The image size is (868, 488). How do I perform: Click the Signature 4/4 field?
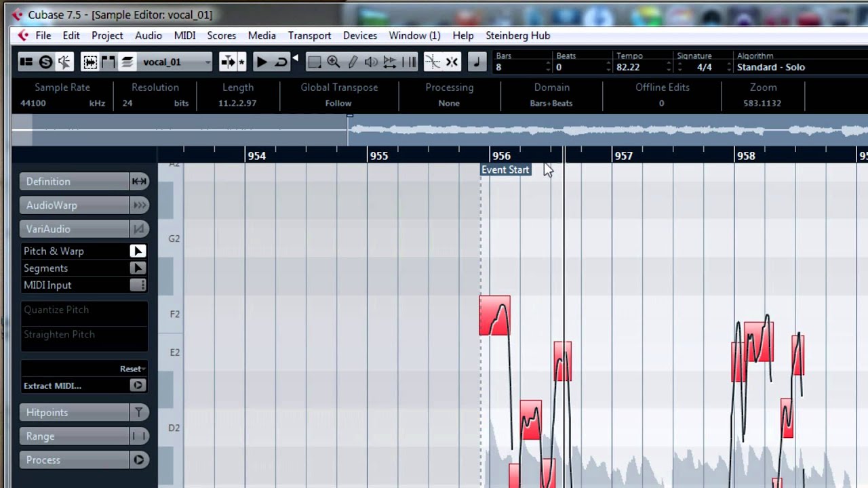(704, 67)
